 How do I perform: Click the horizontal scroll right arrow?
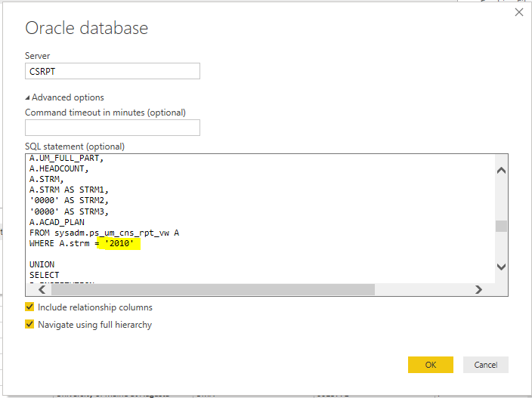coord(478,289)
